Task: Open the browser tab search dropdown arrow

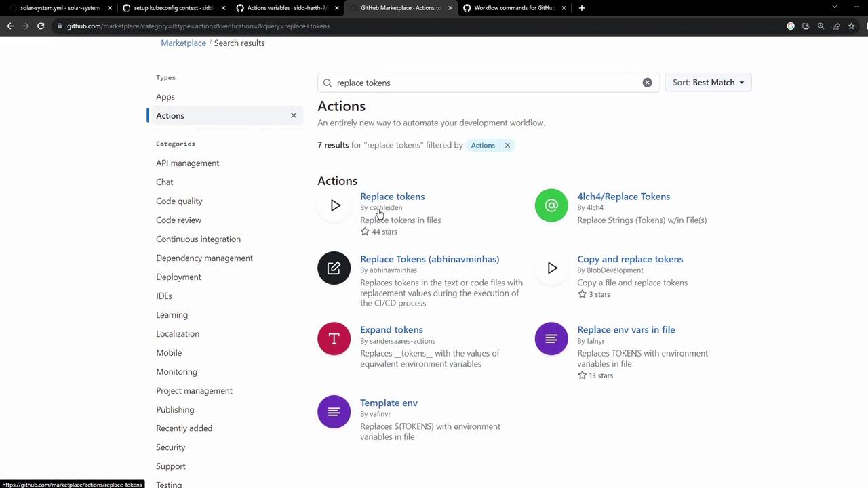Action: [835, 7]
